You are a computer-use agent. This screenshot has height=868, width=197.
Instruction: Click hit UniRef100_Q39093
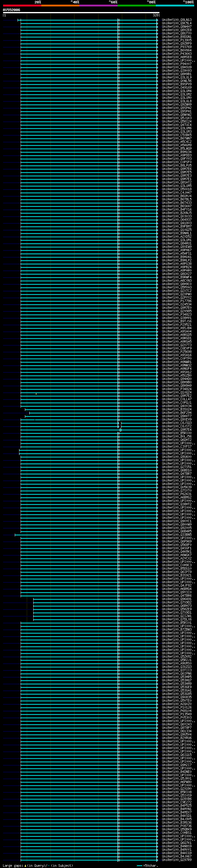point(177,71)
